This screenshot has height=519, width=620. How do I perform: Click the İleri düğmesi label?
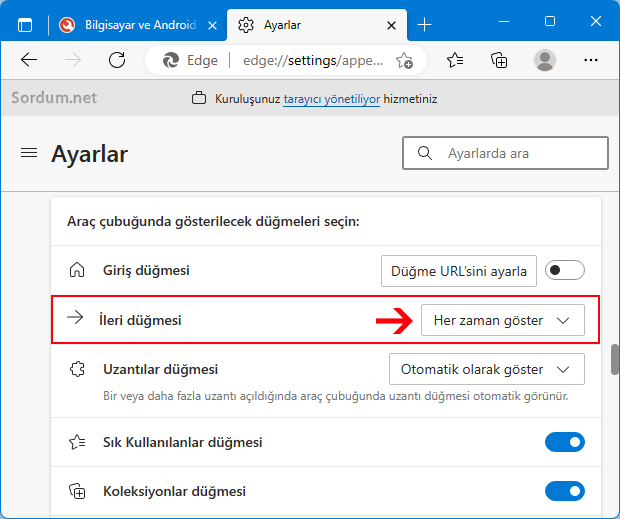pyautogui.click(x=140, y=320)
